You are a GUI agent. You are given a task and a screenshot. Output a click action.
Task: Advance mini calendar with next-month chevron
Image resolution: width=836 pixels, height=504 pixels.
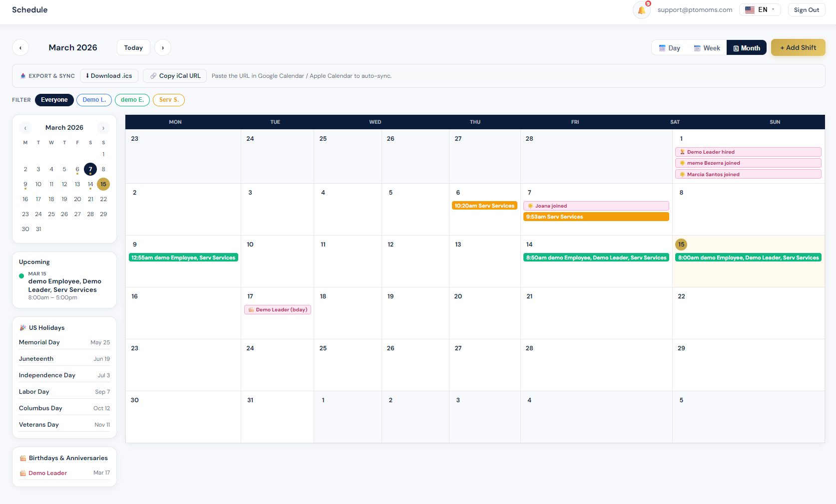[x=103, y=128]
